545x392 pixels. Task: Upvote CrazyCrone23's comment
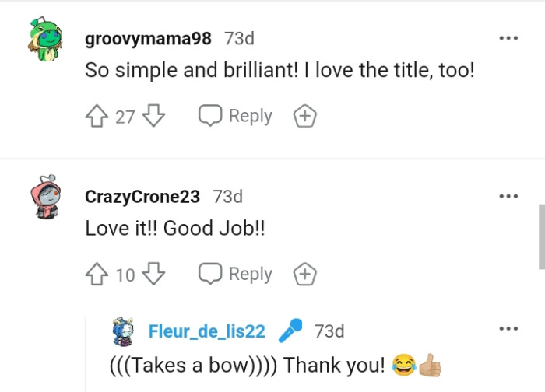(96, 275)
